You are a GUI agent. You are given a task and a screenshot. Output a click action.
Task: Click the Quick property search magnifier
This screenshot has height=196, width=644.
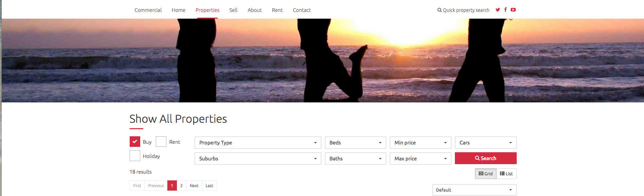tap(440, 10)
